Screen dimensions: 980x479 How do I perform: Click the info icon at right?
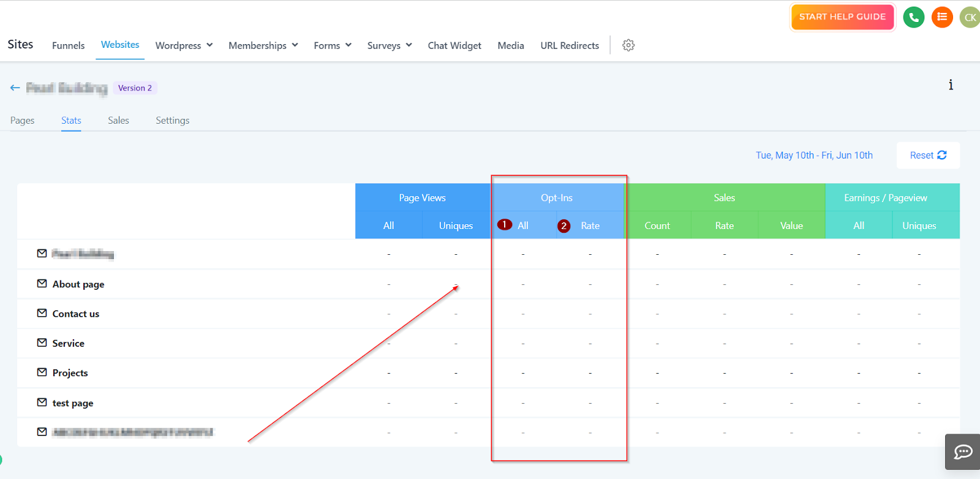pos(951,85)
